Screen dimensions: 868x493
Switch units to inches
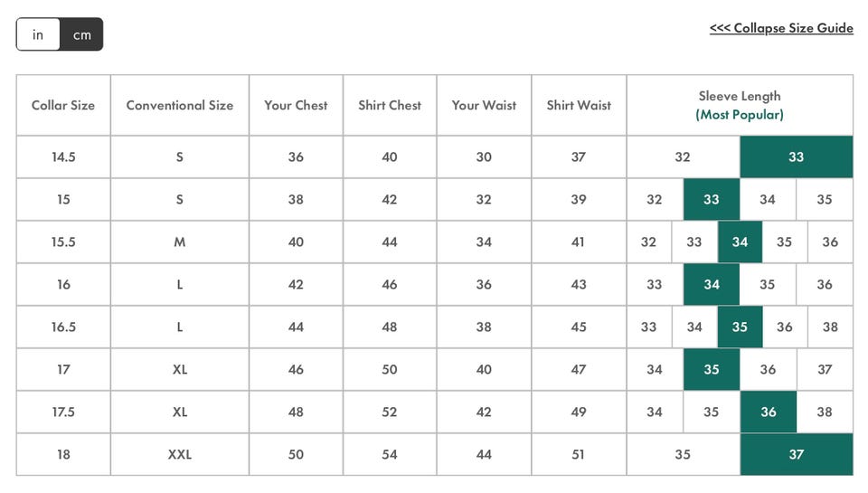click(38, 34)
